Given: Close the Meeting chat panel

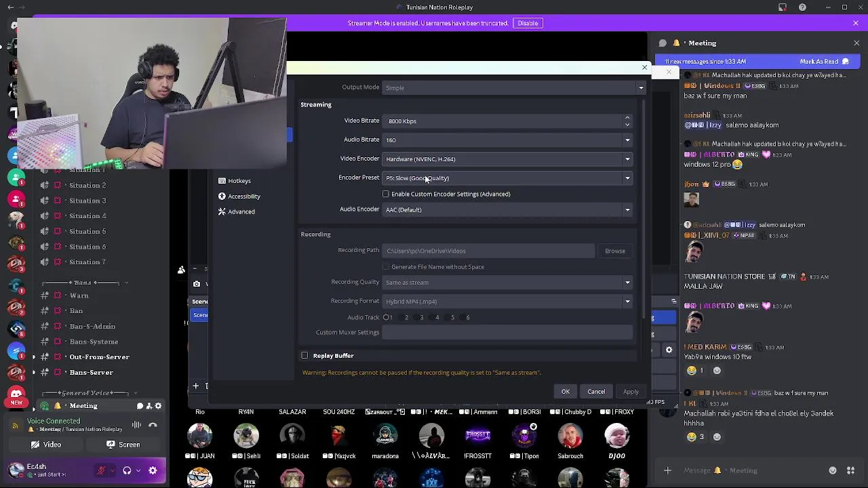Looking at the screenshot, I should tap(856, 43).
